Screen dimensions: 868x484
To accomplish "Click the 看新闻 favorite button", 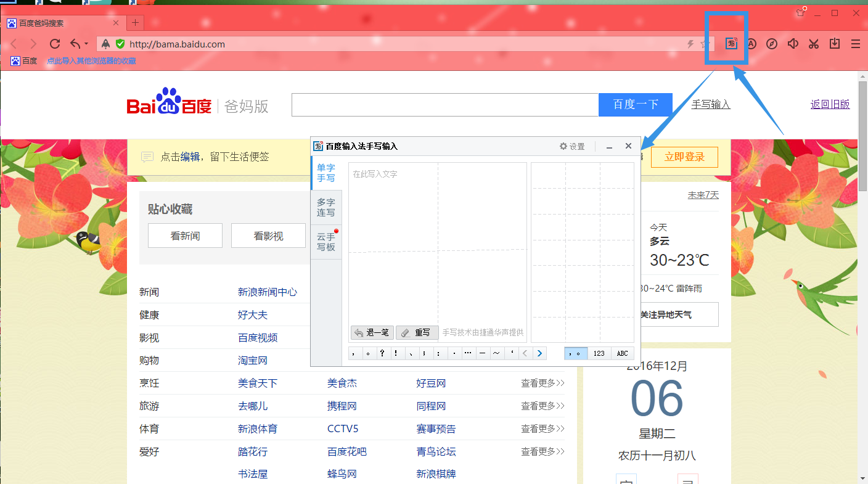I will 185,236.
